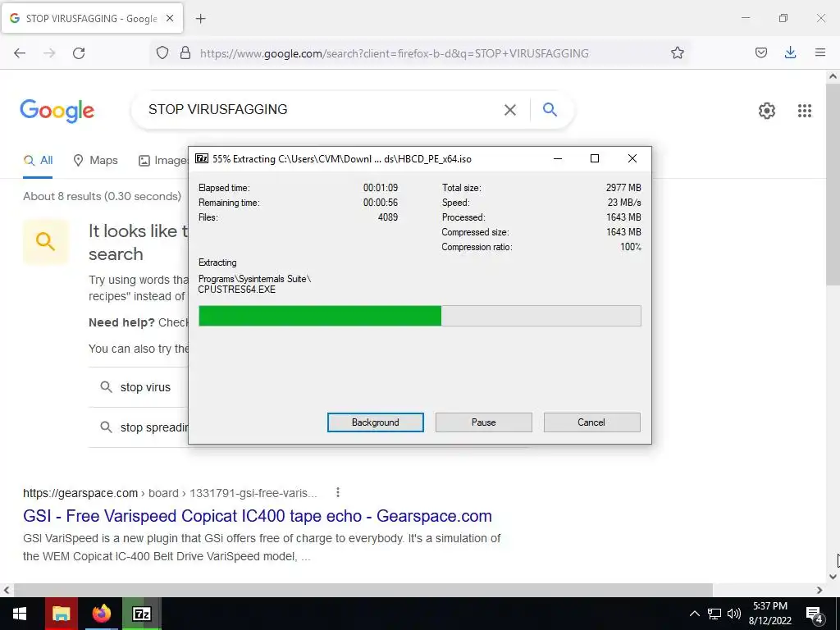The width and height of the screenshot is (840, 630).
Task: Click the 7z icon in dialog title
Action: (x=202, y=158)
